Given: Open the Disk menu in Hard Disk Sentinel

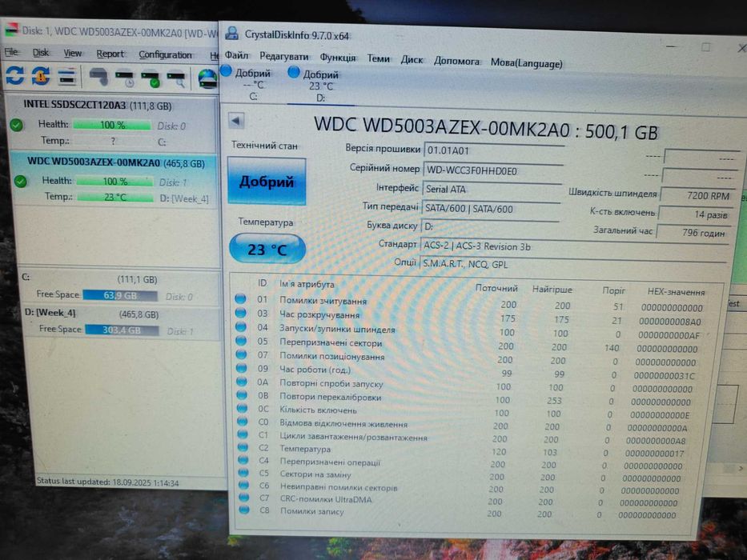Looking at the screenshot, I should pyautogui.click(x=41, y=52).
